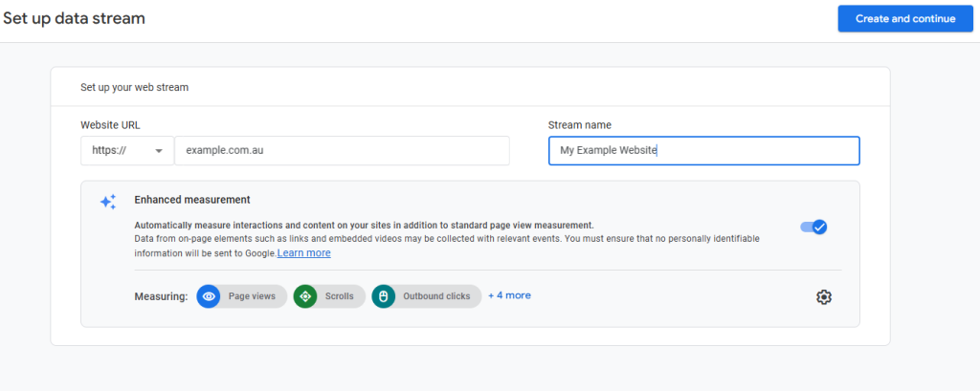Image resolution: width=980 pixels, height=391 pixels.
Task: Click into the Stream name field
Action: (x=703, y=150)
